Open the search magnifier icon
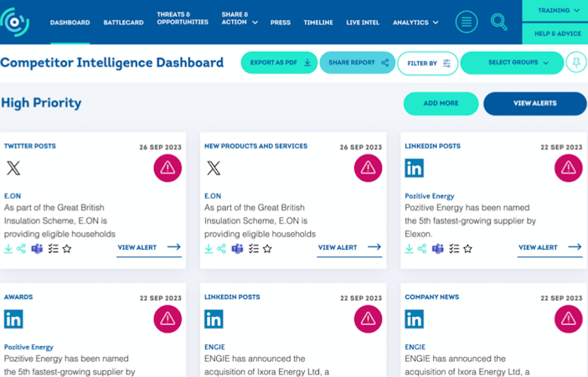The width and height of the screenshot is (588, 377). [499, 22]
